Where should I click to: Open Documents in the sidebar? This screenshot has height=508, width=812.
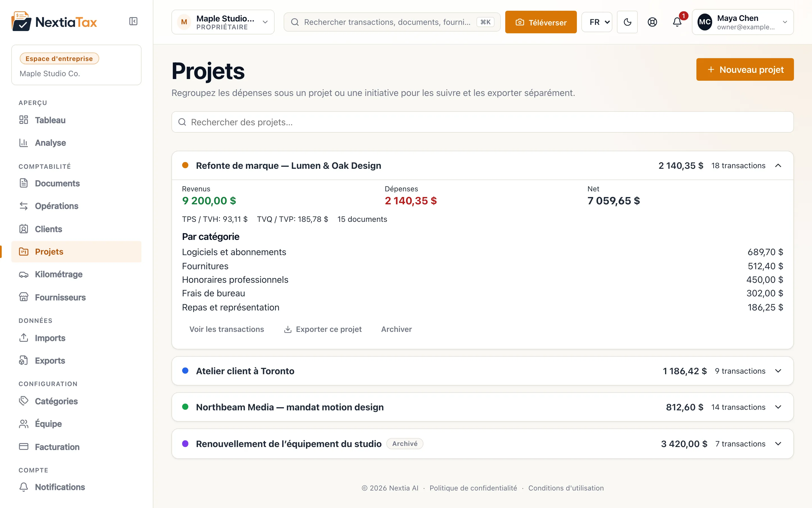[76, 183]
